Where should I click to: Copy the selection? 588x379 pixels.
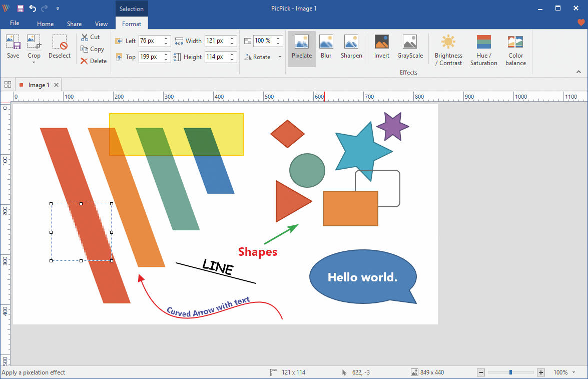[x=92, y=49]
